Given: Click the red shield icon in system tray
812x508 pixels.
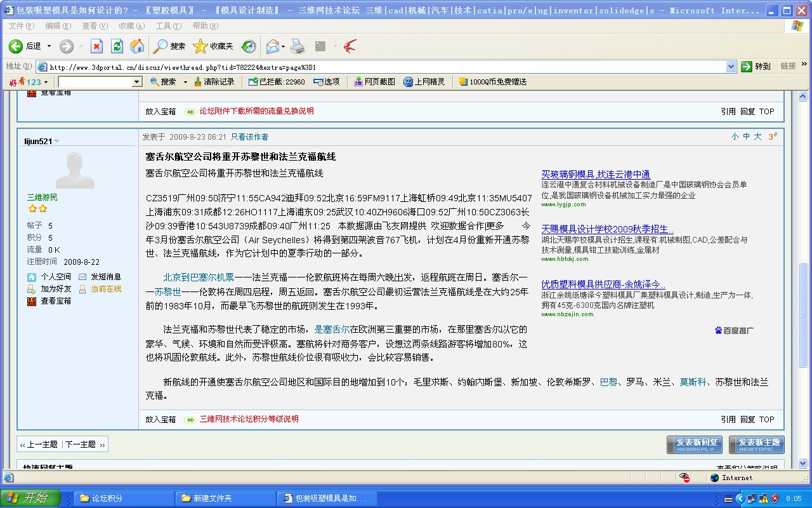Looking at the screenshot, I should [x=775, y=498].
